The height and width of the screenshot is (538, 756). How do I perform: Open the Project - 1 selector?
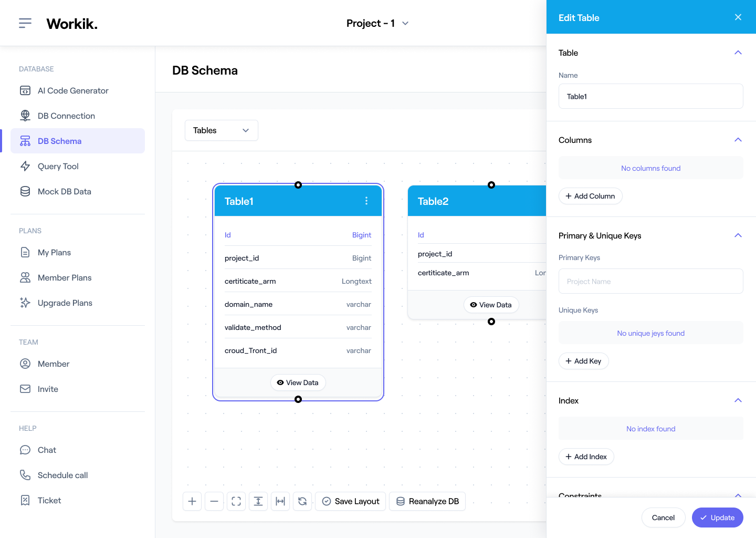coord(377,23)
